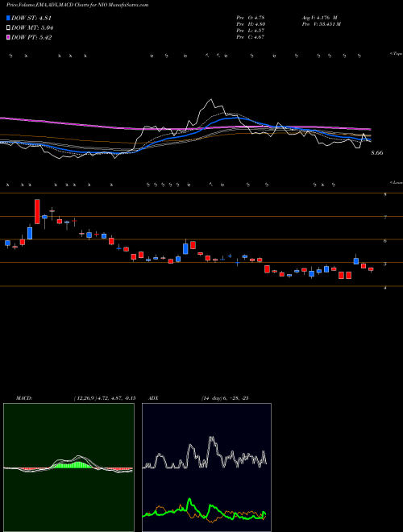403x532 pixels.
Task: Click the 'Pre O: 4.78' value
Action: coord(251,18)
